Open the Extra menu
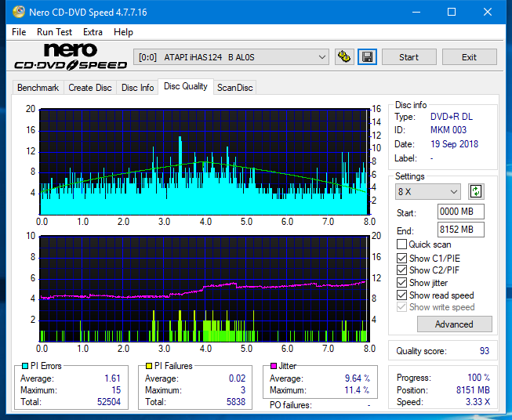The width and height of the screenshot is (512, 420). click(x=93, y=32)
